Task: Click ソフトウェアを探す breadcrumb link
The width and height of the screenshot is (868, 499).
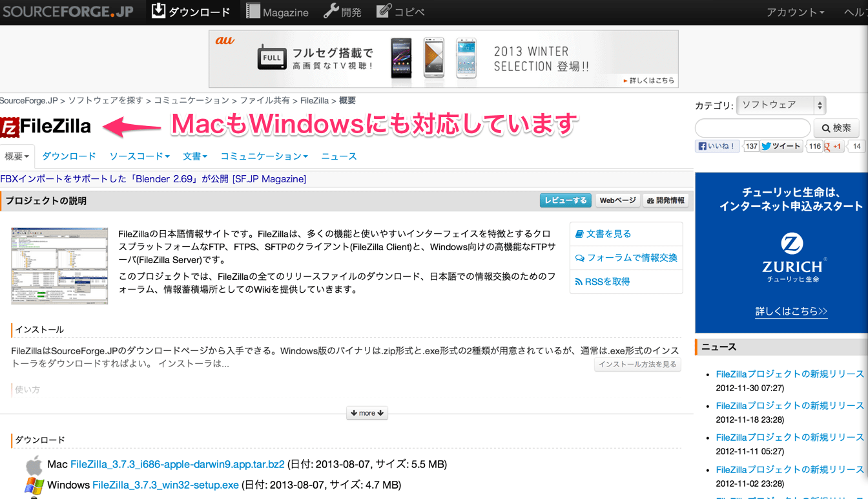Action: pyautogui.click(x=106, y=101)
